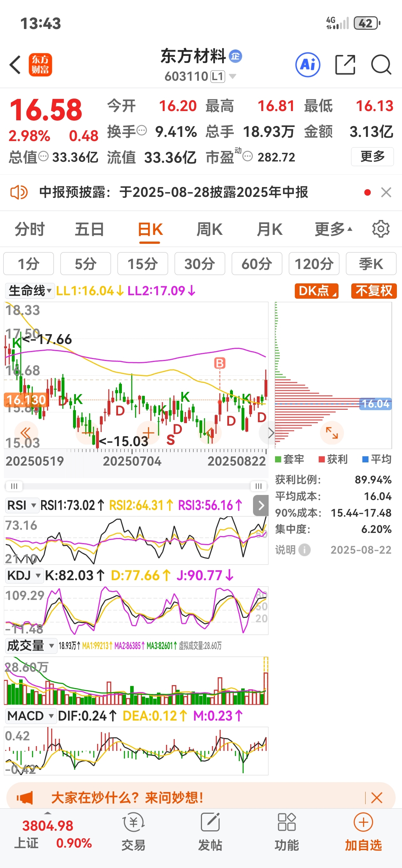Tap the gray arrow beside RSI values
The height and width of the screenshot is (868, 402).
point(261,505)
